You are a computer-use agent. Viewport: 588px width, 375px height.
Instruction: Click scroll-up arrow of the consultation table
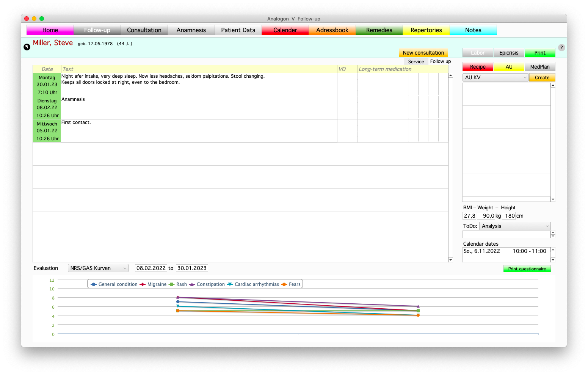[450, 75]
